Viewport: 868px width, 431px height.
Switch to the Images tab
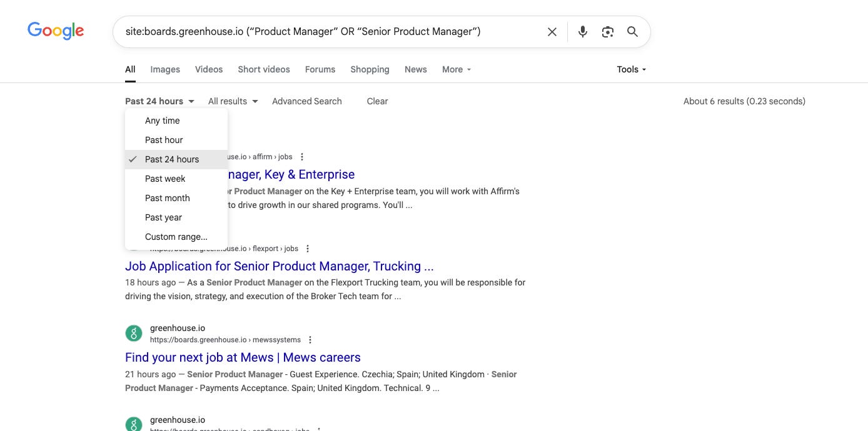pos(165,69)
